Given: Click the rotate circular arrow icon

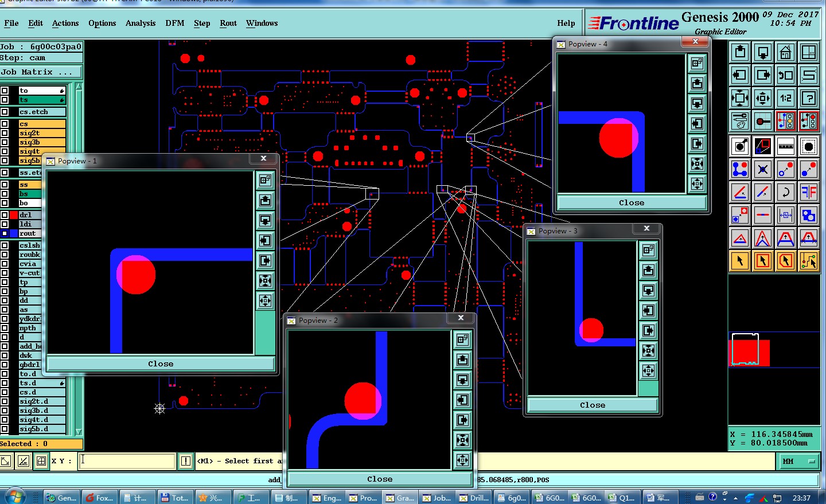Looking at the screenshot, I should click(786, 192).
